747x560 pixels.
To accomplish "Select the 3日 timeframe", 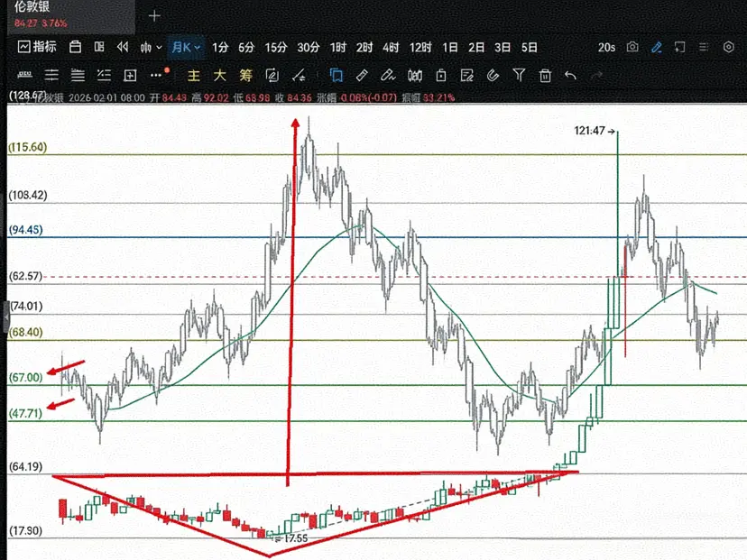I will 503,48.
